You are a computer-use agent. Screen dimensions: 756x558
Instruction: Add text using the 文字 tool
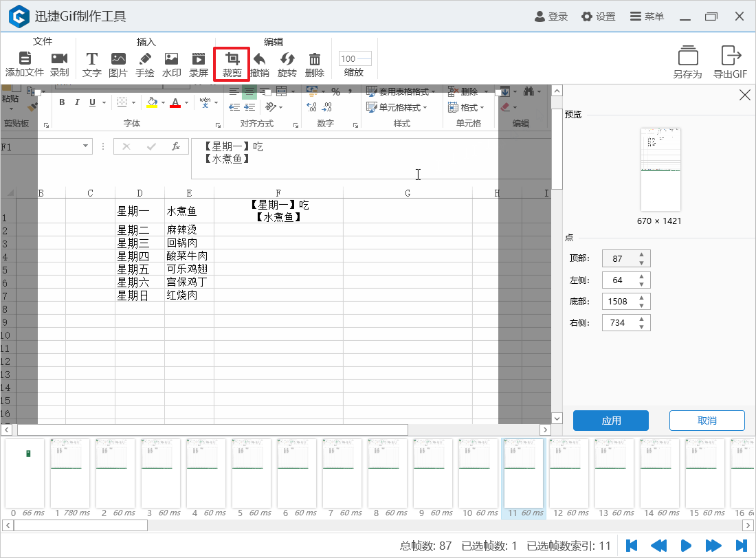pyautogui.click(x=91, y=64)
